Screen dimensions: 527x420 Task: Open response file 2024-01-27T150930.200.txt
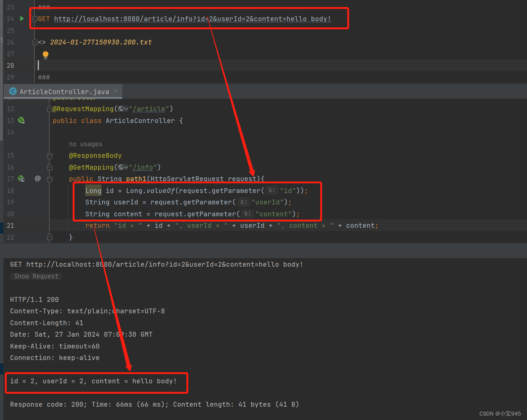click(x=101, y=42)
